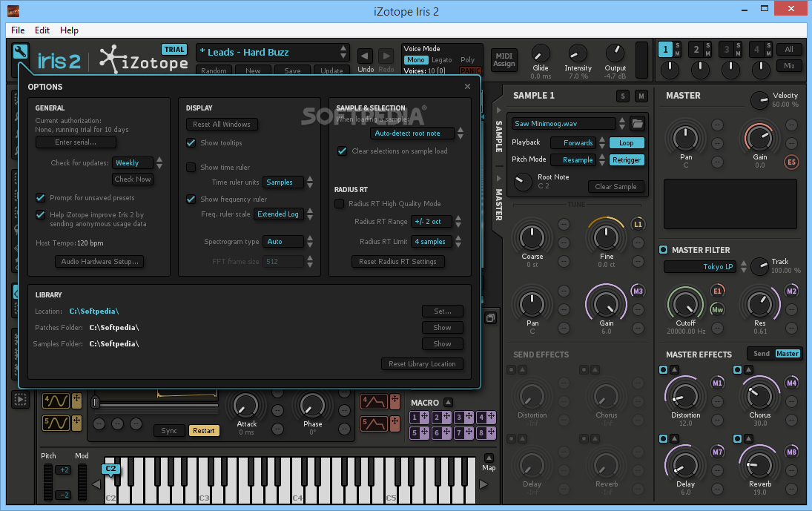The image size is (812, 511).
Task: Click M1 badge on master Distortion
Action: tap(717, 383)
